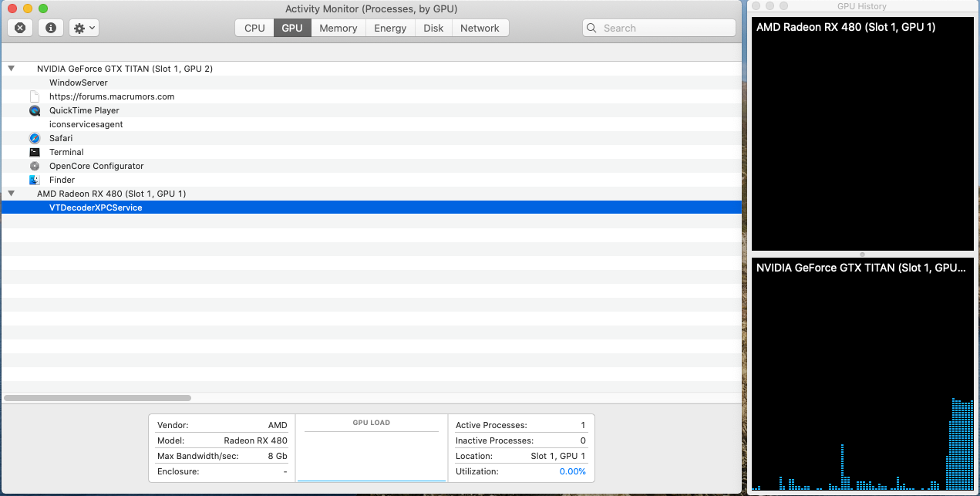Image resolution: width=980 pixels, height=496 pixels.
Task: Click the Max Bandwidth 8 Gb value
Action: click(x=278, y=456)
